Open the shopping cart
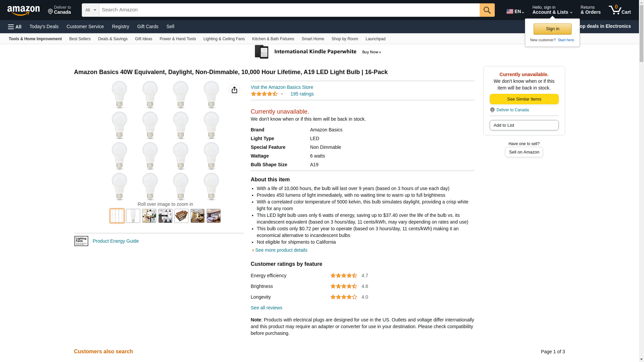The width and height of the screenshot is (644, 362). tap(620, 10)
